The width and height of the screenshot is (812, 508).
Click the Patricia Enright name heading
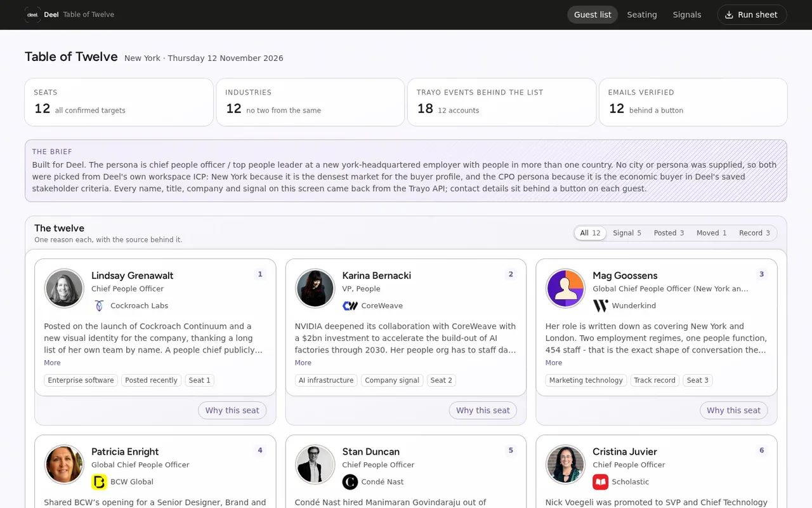pyautogui.click(x=125, y=451)
